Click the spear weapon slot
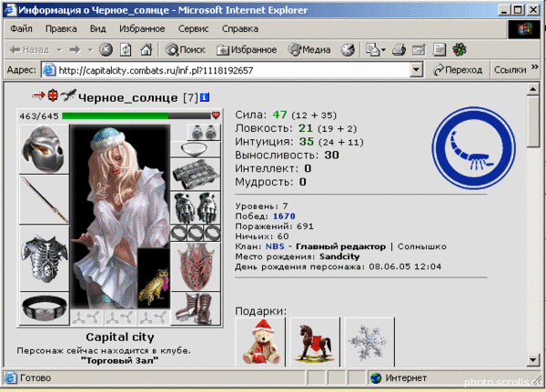The width and height of the screenshot is (546, 392). pos(44,199)
